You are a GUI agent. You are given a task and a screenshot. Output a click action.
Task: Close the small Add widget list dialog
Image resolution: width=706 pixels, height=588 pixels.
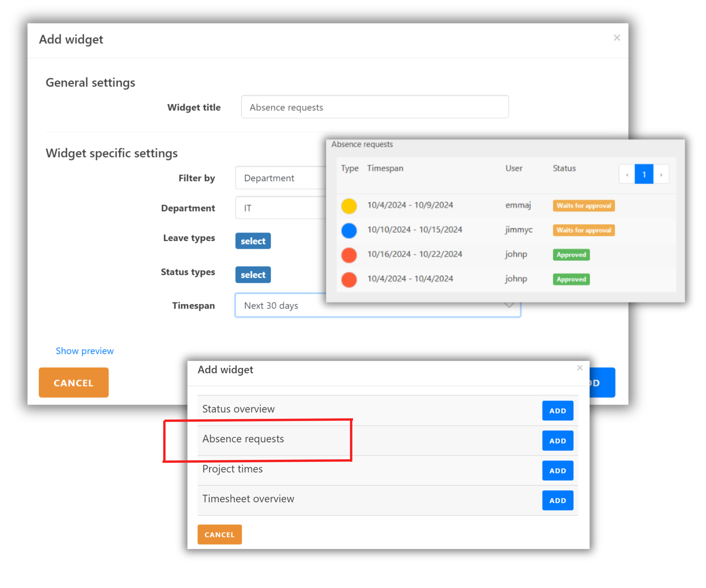(x=580, y=368)
